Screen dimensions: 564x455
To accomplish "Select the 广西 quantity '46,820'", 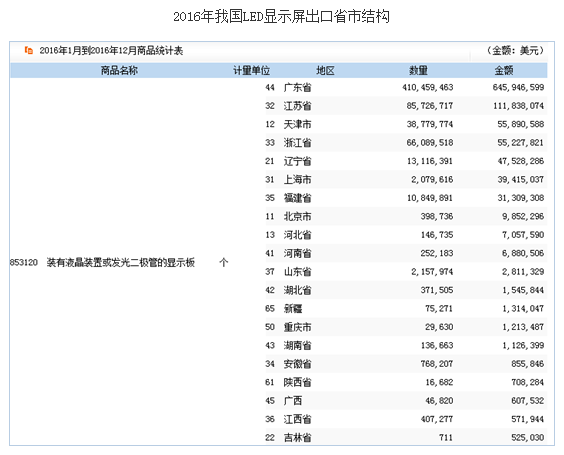I will [439, 401].
